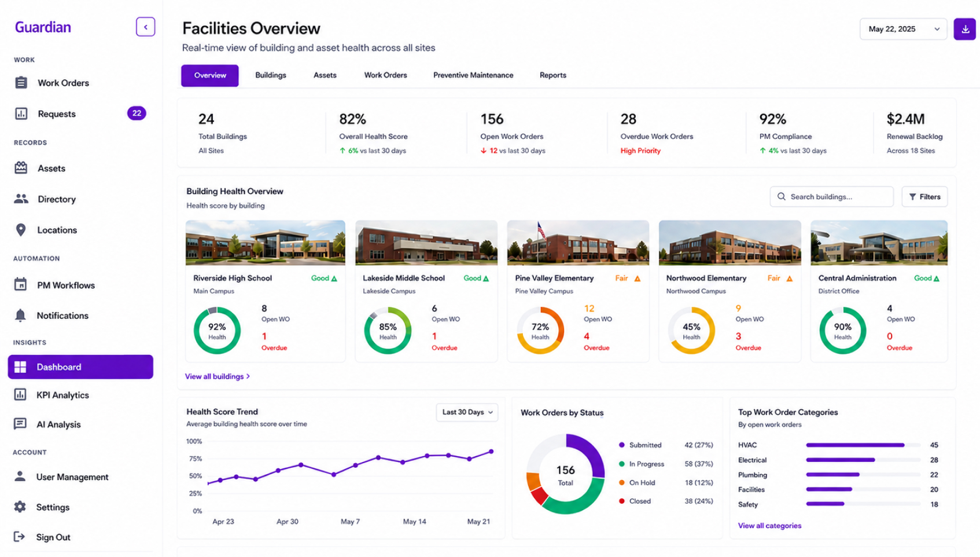
Task: Open the Reports tab
Action: (x=553, y=75)
